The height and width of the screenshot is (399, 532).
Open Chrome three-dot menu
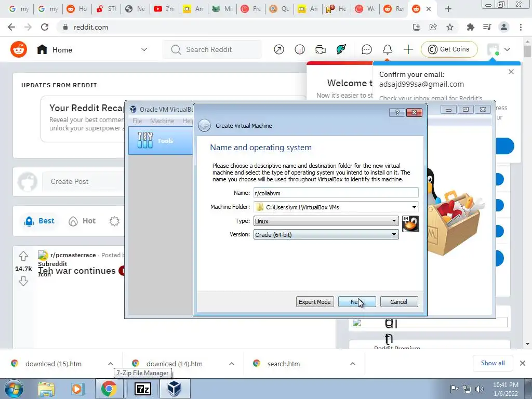point(521,27)
